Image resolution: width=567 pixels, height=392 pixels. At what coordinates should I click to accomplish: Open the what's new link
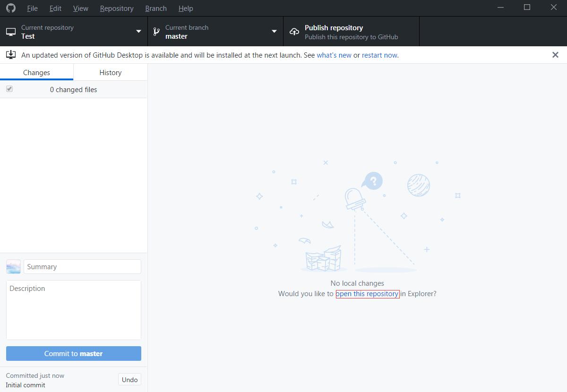point(334,55)
